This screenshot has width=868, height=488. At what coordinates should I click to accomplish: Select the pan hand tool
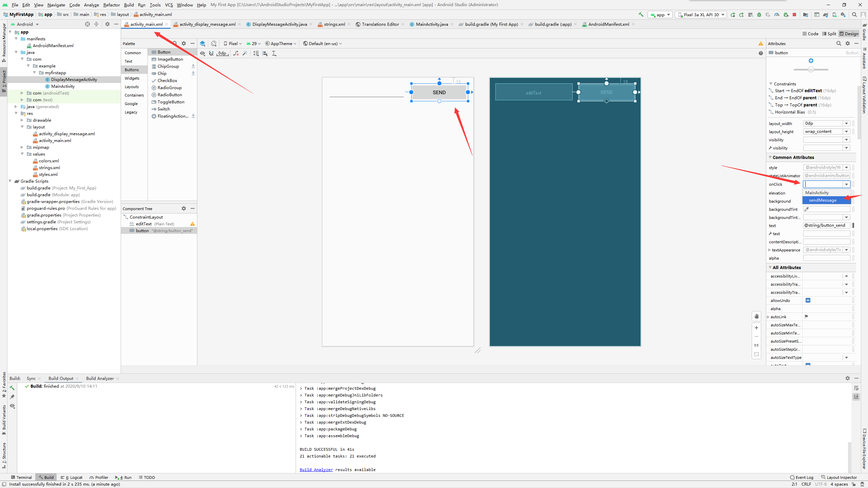(756, 316)
